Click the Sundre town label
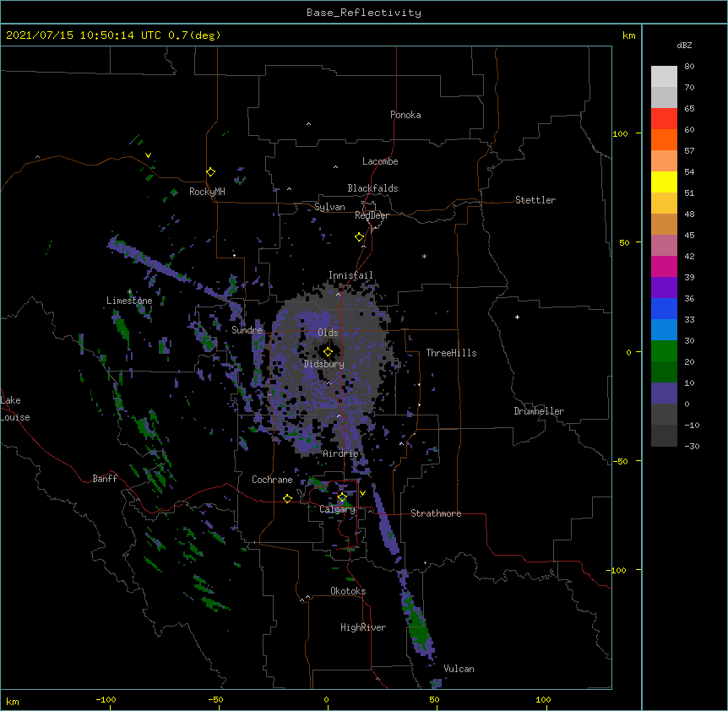This screenshot has width=728, height=711. 247,330
